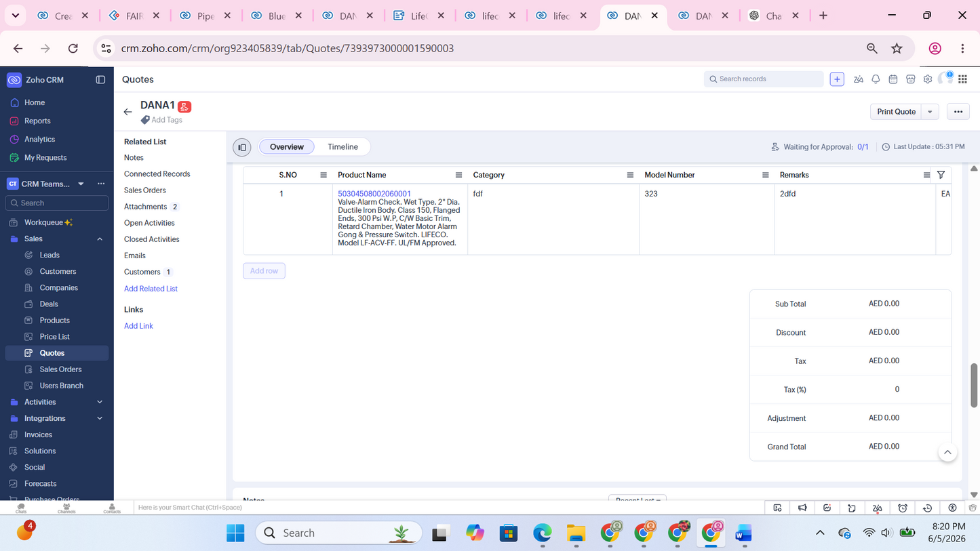Click the plus create-record button
This screenshot has width=980, height=551.
pos(837,79)
